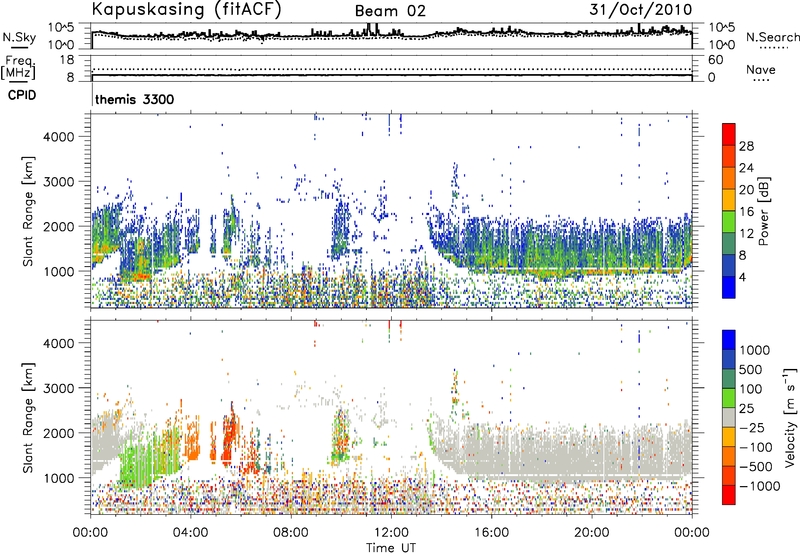800x554 pixels.
Task: Select Slant Range [km] label of velocity panel
Action: click(x=28, y=417)
